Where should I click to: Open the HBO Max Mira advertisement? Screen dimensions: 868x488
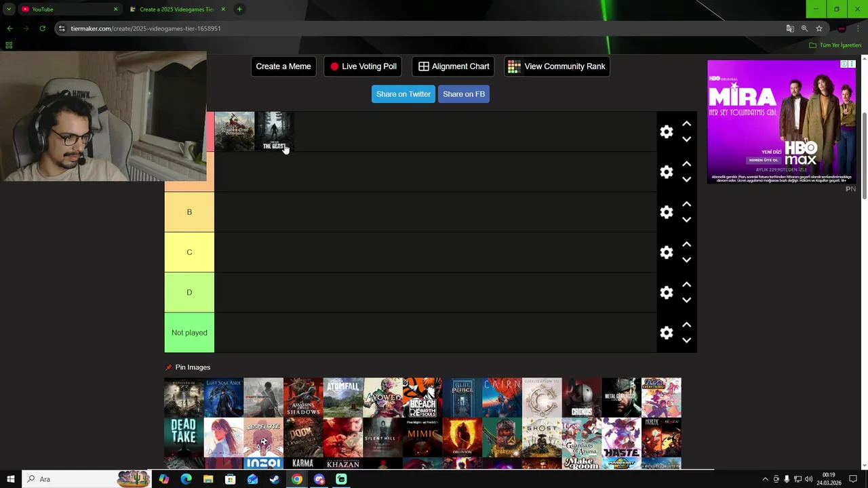coord(781,122)
